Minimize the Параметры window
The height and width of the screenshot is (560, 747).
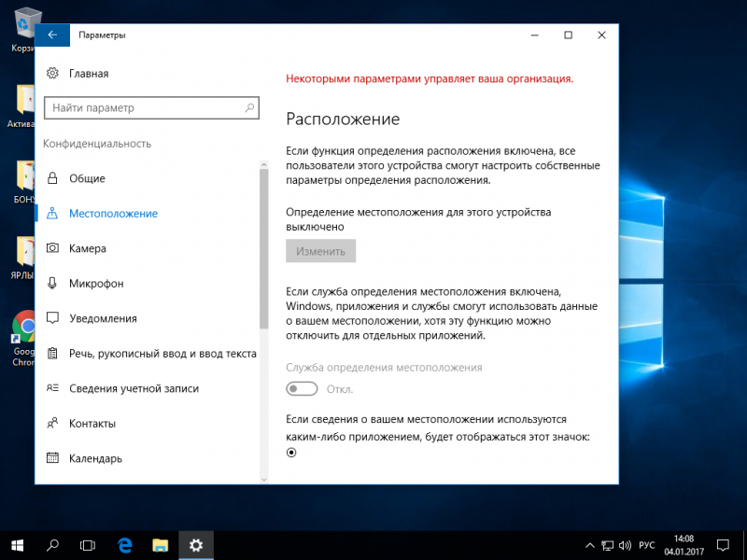(x=534, y=35)
